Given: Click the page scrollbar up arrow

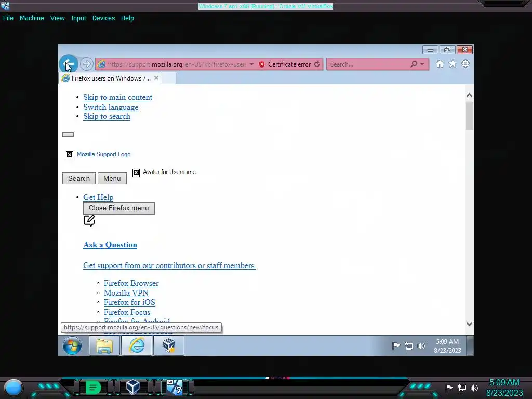Looking at the screenshot, I should pyautogui.click(x=469, y=96).
